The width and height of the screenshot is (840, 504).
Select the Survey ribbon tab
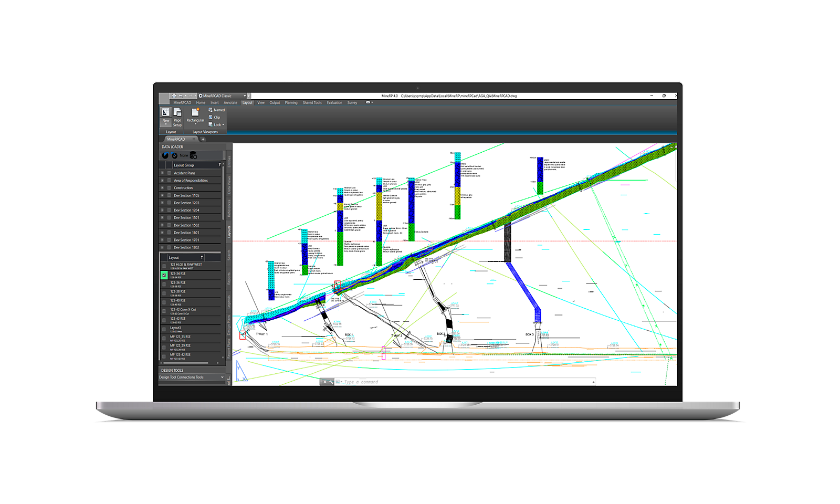[x=352, y=103]
